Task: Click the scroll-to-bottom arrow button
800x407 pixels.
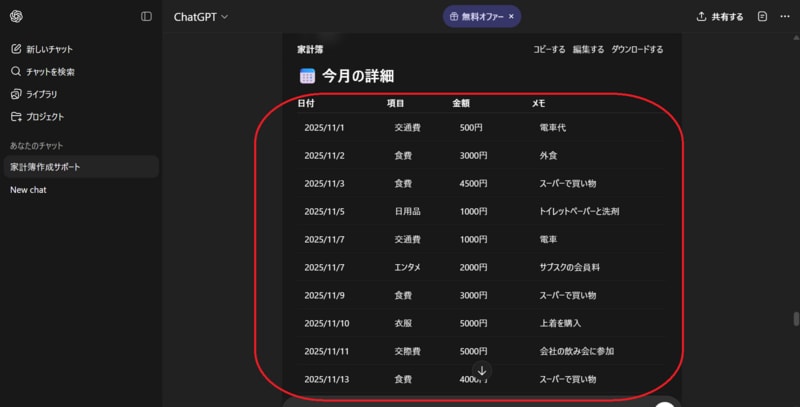Action: point(481,371)
